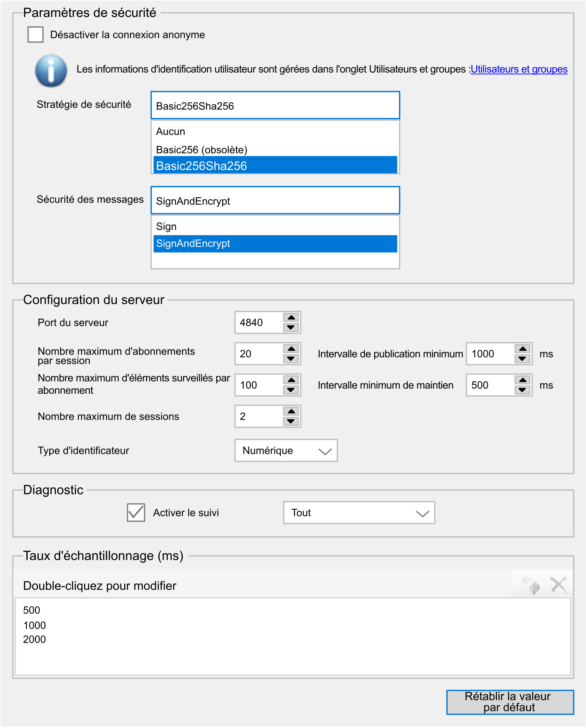Open the Utilisateurs et groupes link

[519, 69]
